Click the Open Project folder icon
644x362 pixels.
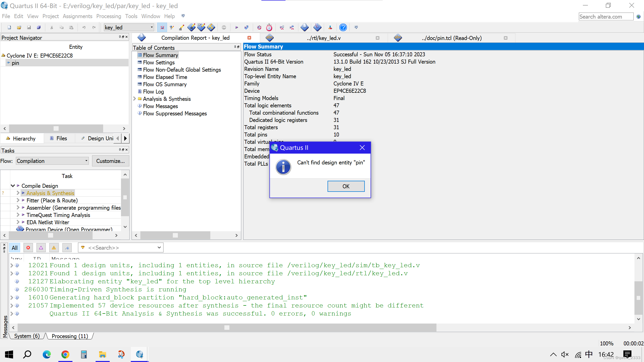(x=19, y=27)
